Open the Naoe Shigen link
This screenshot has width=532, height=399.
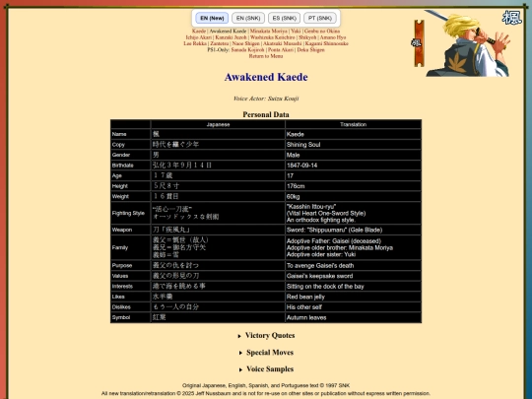coord(245,43)
